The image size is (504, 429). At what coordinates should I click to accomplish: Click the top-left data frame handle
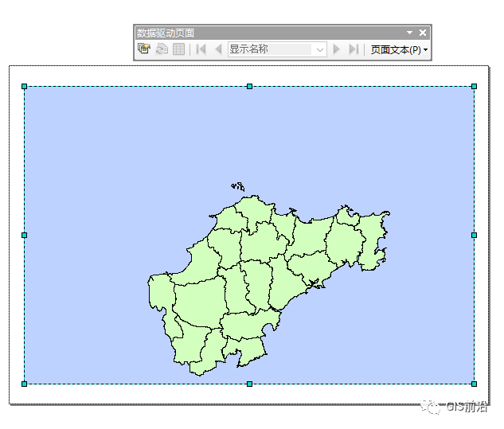point(24,86)
